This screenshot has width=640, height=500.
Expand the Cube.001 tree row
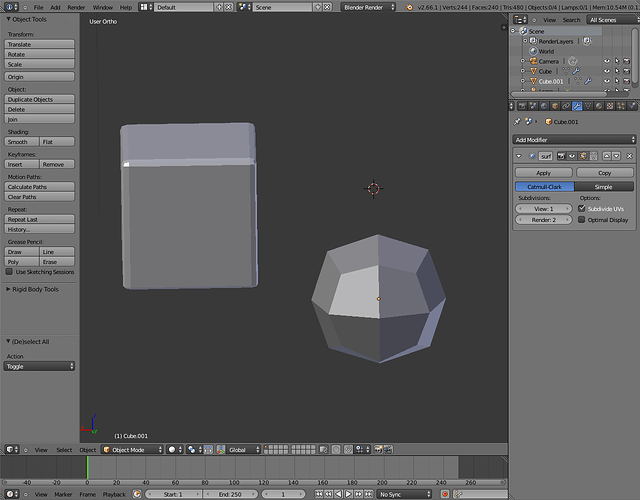tap(522, 81)
